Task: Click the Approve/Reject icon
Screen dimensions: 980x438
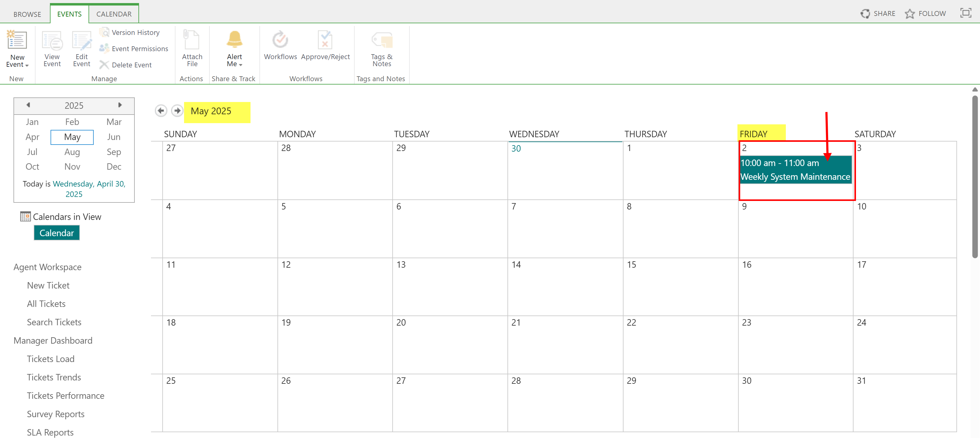Action: point(325,40)
